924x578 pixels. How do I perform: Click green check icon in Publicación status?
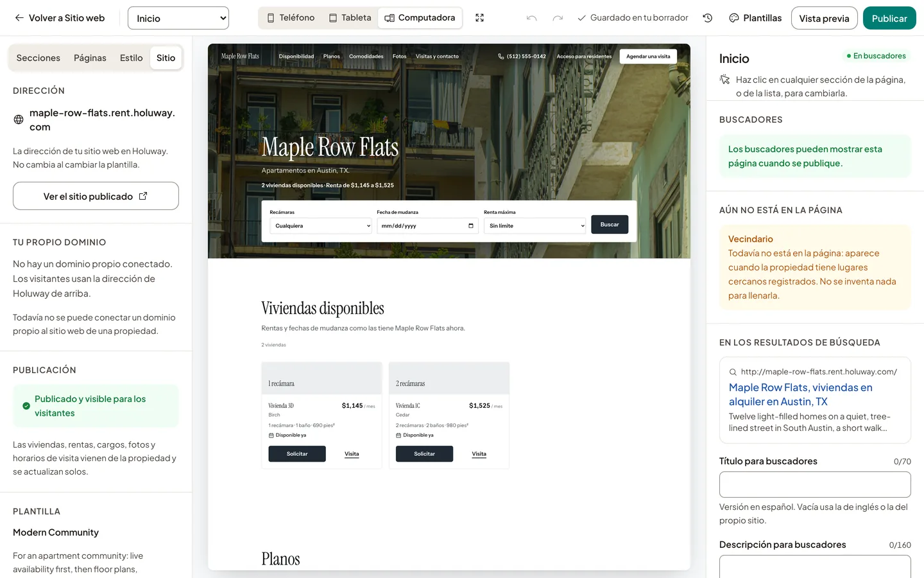click(26, 406)
